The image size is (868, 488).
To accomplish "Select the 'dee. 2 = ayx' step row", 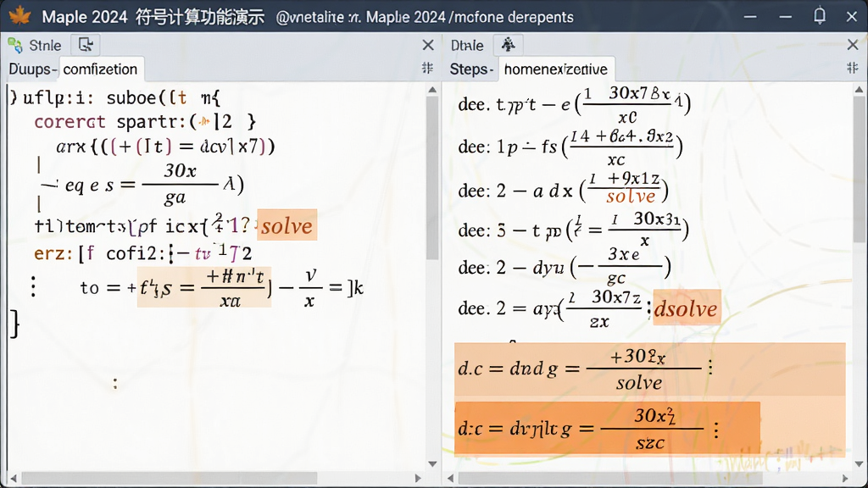I will (554, 308).
